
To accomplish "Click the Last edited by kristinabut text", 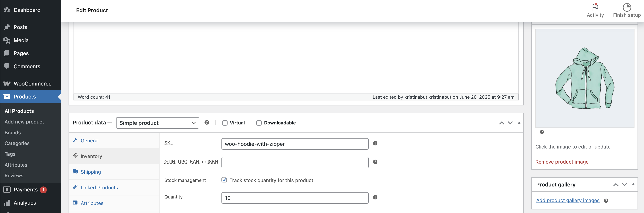I will tap(443, 97).
